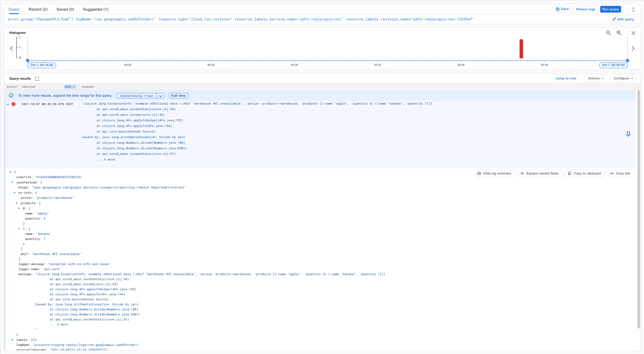Screen dimensions: 644x354
Task: Select the red error bar in histogram
Action: click(x=521, y=49)
